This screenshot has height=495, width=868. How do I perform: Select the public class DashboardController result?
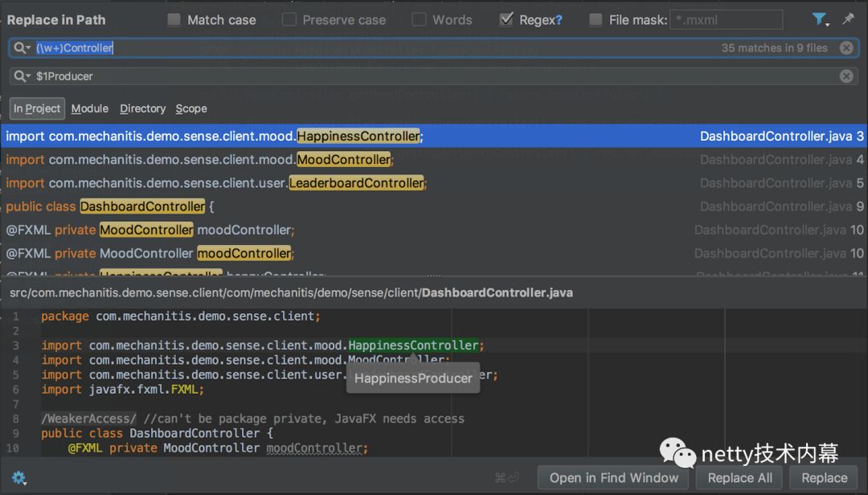tap(434, 207)
